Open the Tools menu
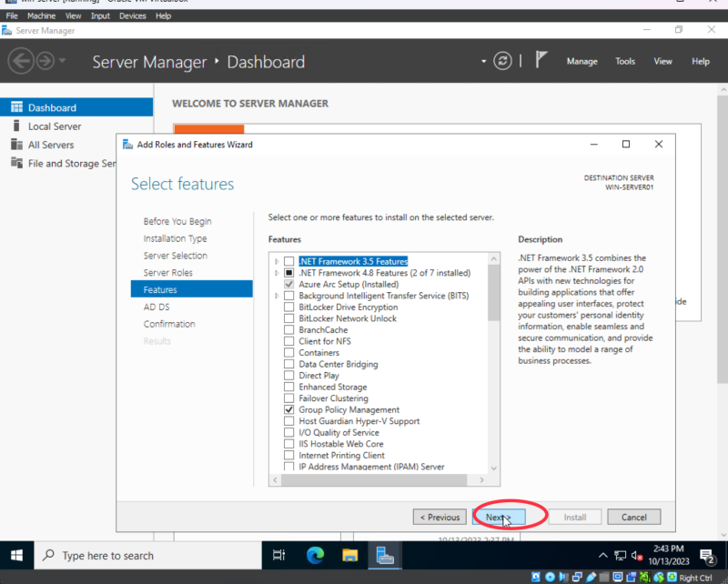 tap(624, 61)
